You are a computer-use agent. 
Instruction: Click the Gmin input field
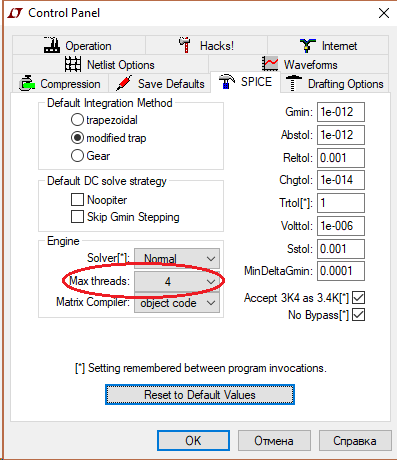(341, 112)
